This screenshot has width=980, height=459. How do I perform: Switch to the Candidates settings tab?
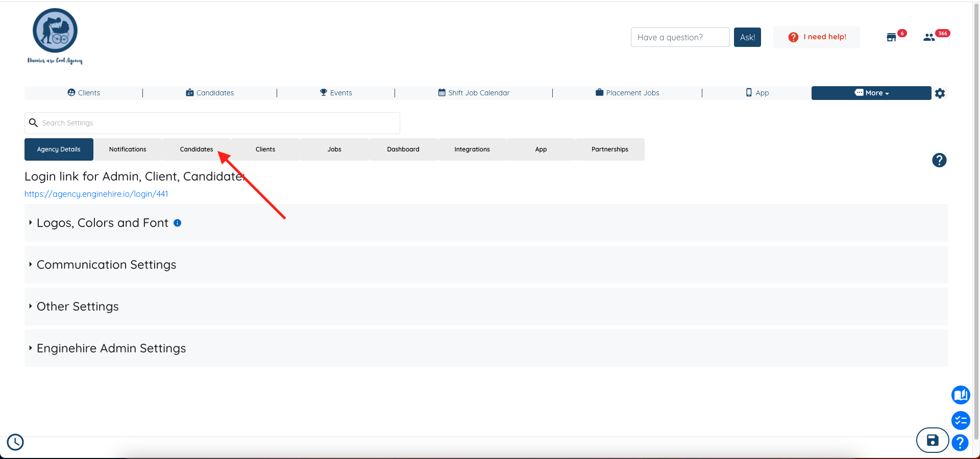(x=196, y=149)
